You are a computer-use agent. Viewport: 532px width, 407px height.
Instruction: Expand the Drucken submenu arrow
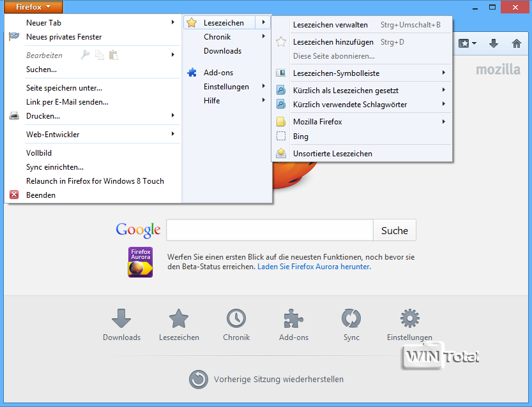pos(172,115)
